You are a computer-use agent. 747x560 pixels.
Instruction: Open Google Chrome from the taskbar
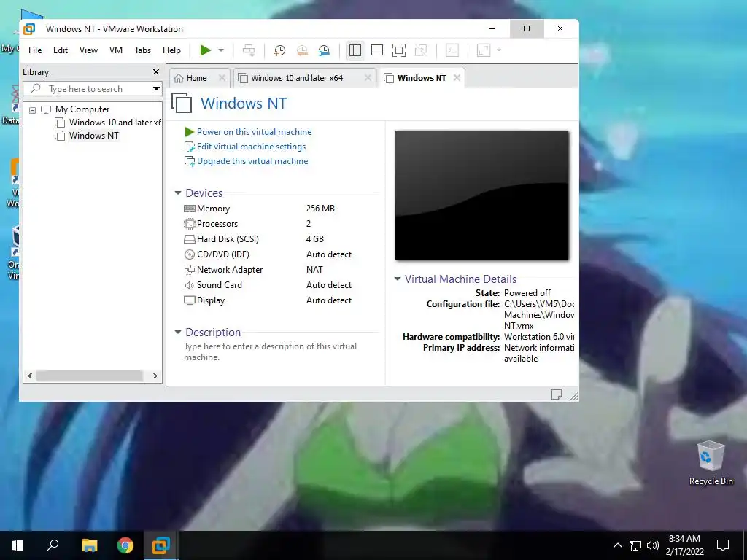(125, 545)
